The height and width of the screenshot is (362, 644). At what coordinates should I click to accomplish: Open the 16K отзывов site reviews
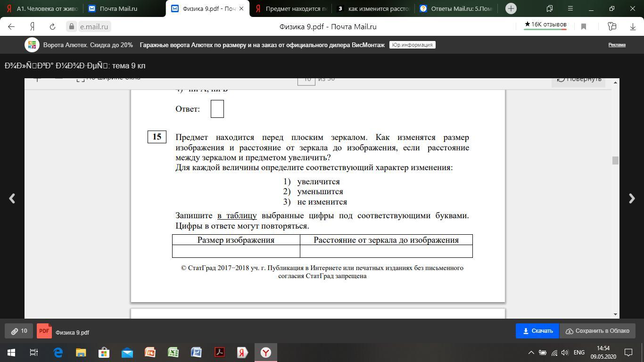[545, 25]
